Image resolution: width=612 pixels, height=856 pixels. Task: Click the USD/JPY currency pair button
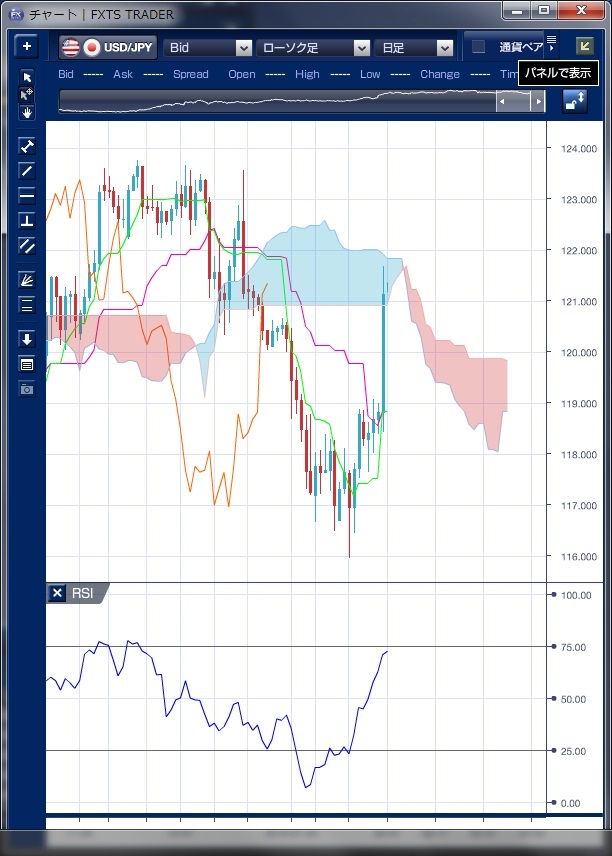(x=108, y=47)
